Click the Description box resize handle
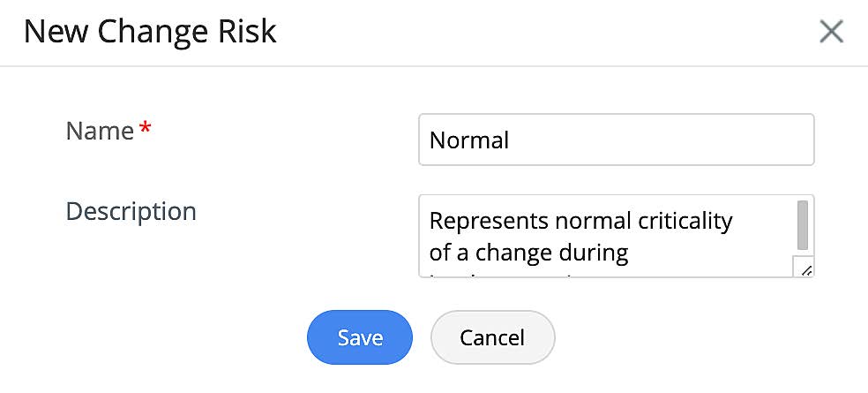868x393 pixels. coord(804,268)
